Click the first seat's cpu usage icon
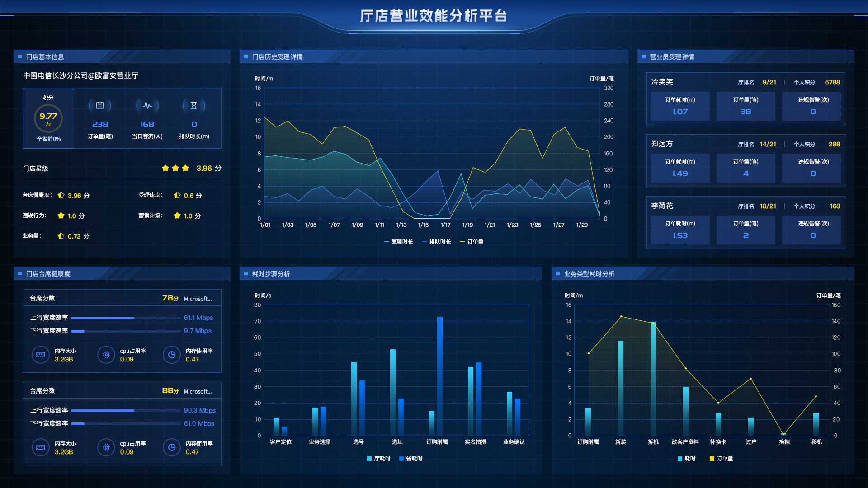868x488 pixels. (x=106, y=355)
